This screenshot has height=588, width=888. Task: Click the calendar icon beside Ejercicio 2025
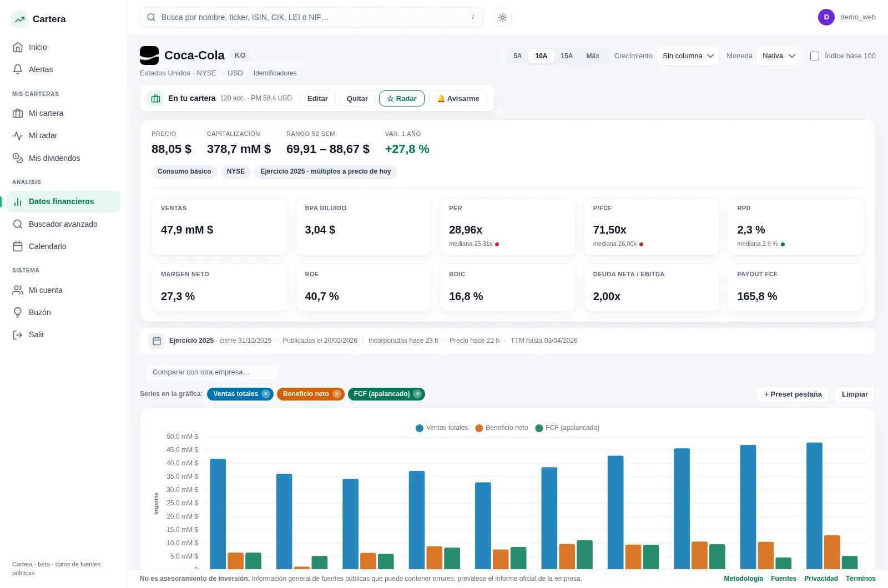157,341
